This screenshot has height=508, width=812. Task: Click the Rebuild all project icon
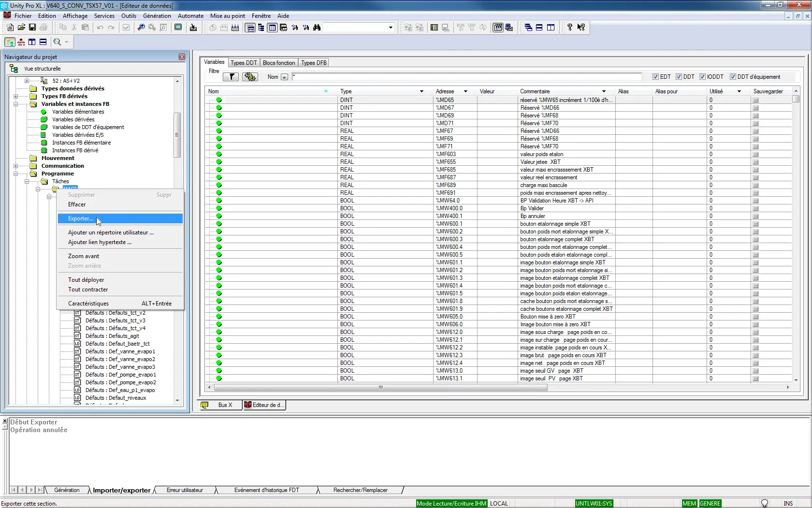point(235,28)
